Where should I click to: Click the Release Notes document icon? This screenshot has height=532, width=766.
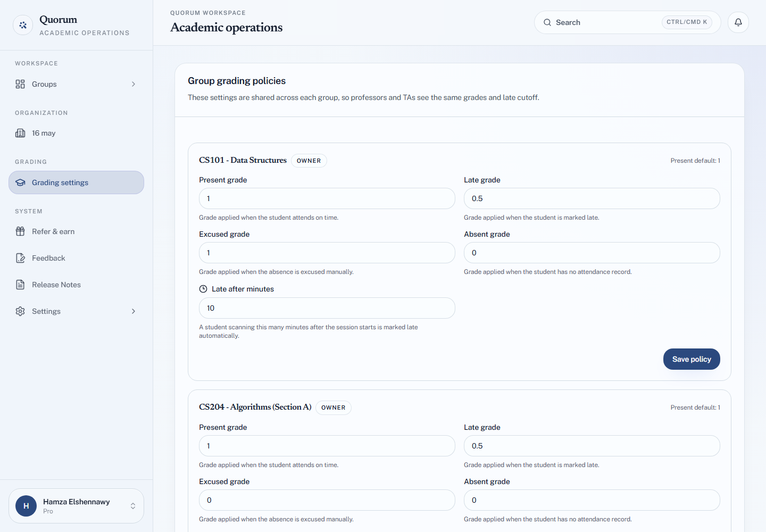click(20, 285)
